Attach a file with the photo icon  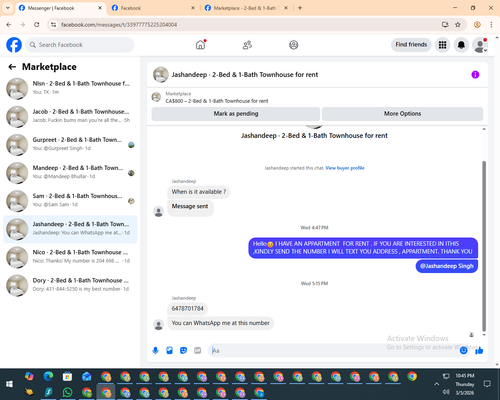[169, 350]
